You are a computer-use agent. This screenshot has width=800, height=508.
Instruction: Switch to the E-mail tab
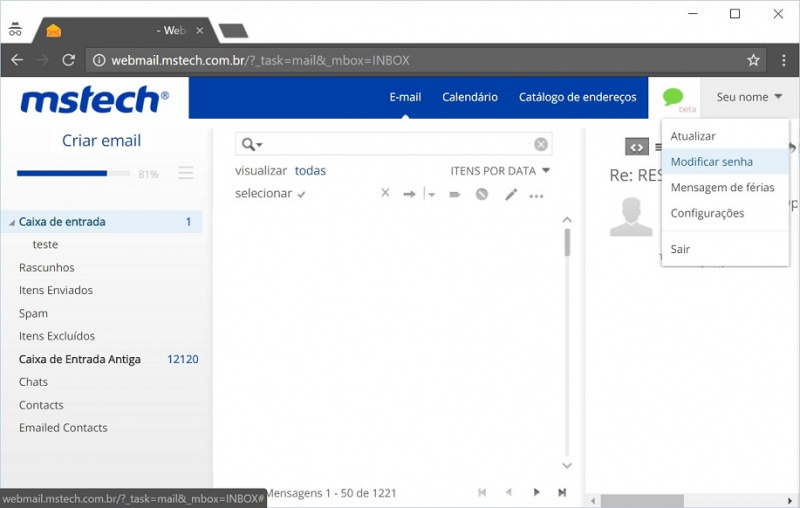pyautogui.click(x=405, y=97)
